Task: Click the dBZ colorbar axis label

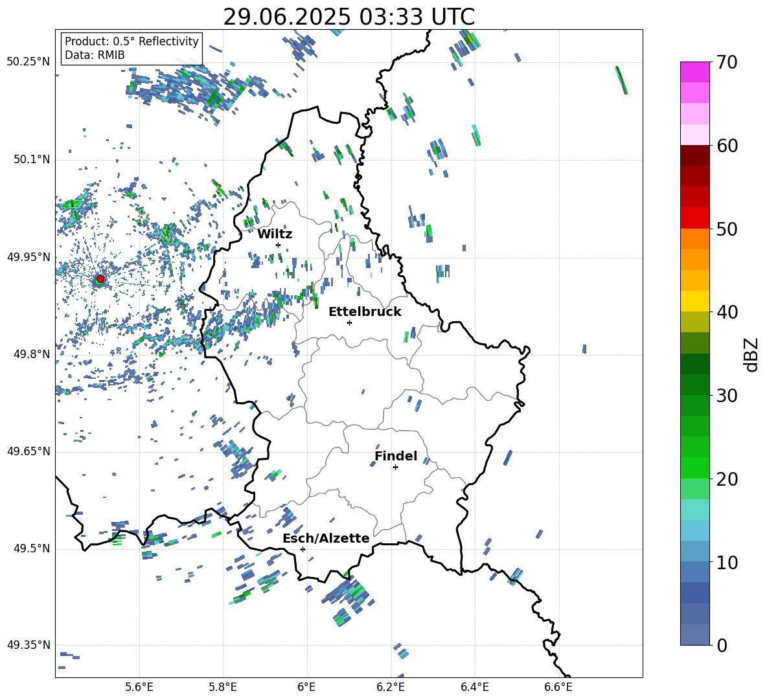Action: tap(751, 354)
